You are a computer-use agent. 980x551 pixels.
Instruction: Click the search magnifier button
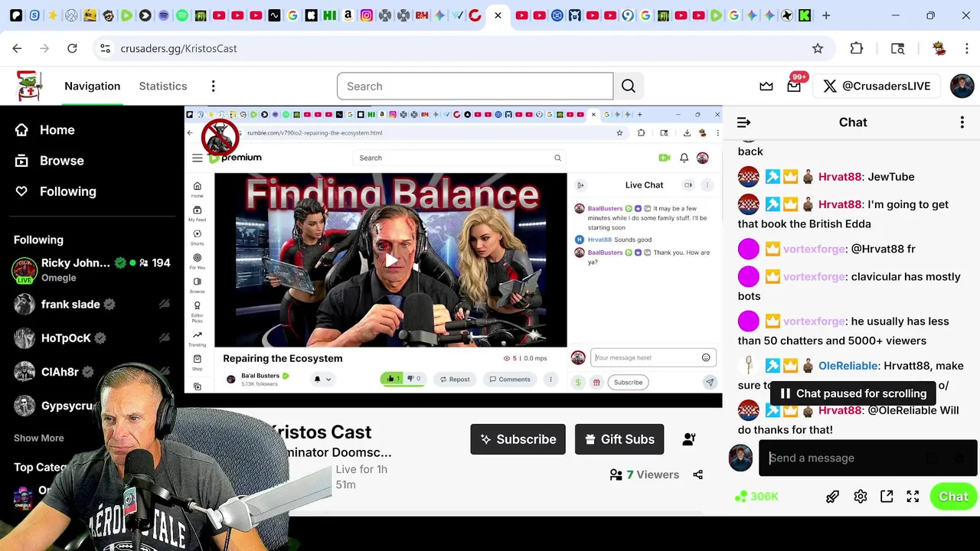pyautogui.click(x=629, y=86)
